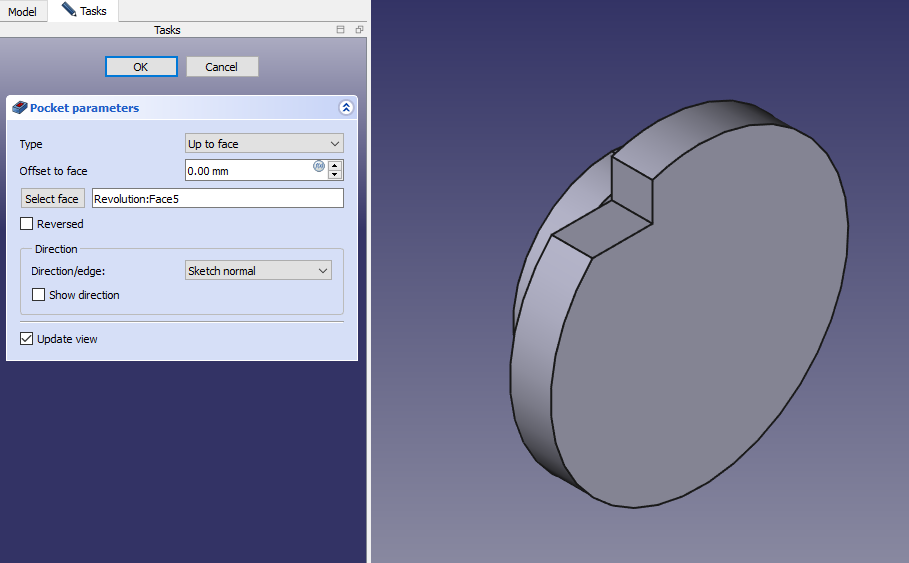Cancel the pocket operation
Image resolution: width=909 pixels, height=563 pixels.
222,67
